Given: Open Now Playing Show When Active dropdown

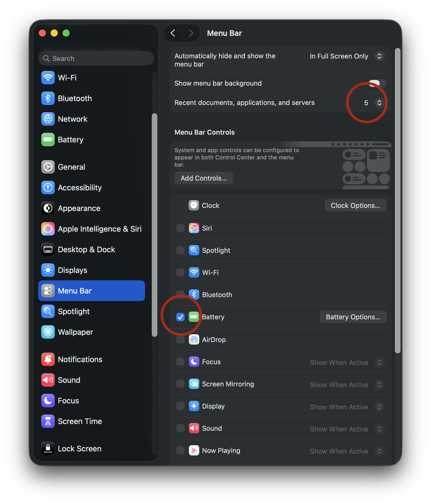Looking at the screenshot, I should tap(347, 451).
